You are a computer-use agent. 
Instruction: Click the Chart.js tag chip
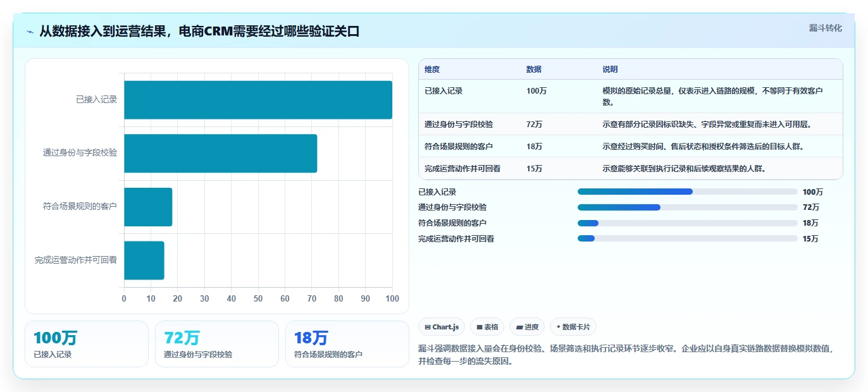tap(442, 327)
